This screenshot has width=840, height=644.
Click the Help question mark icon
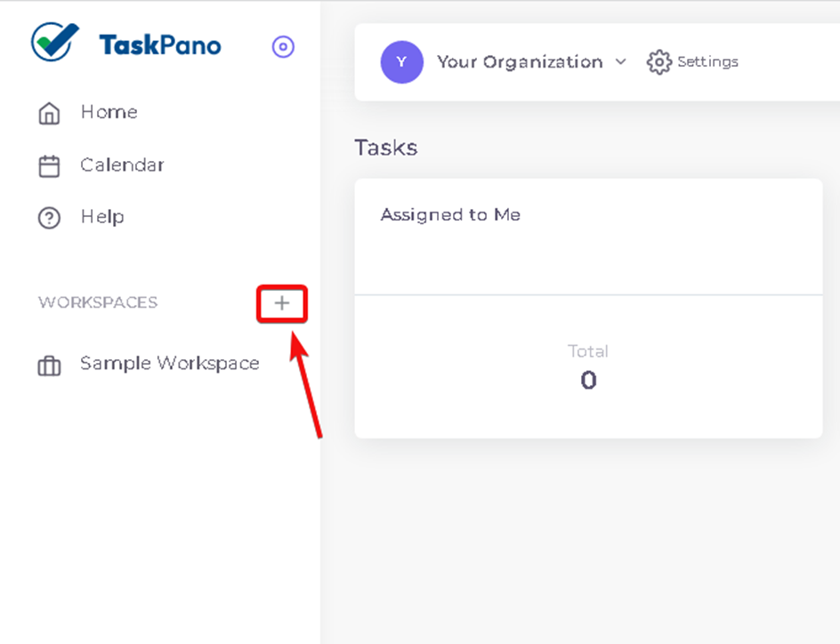click(49, 218)
